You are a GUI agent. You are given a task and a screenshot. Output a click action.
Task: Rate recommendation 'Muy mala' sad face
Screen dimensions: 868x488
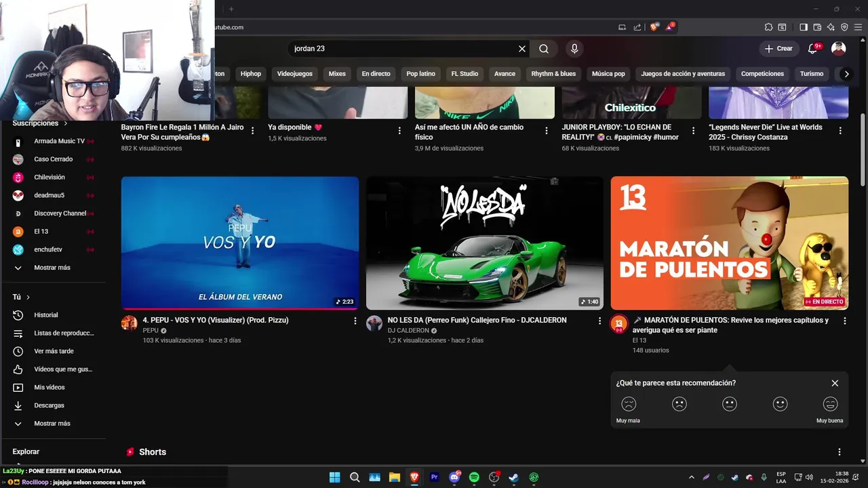629,404
